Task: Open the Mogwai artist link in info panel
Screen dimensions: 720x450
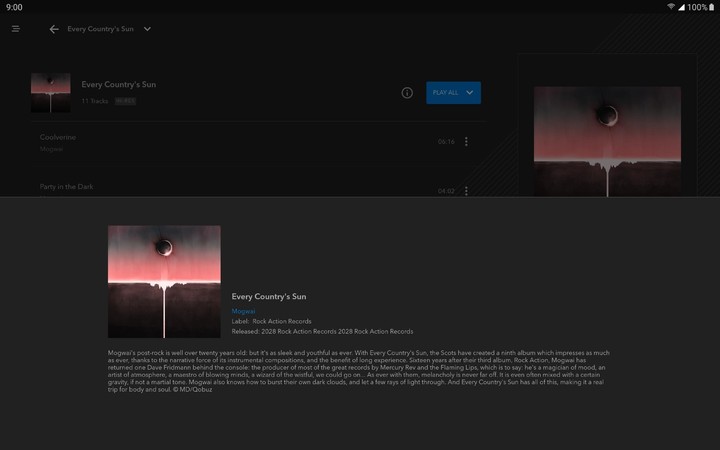Action: coord(243,311)
